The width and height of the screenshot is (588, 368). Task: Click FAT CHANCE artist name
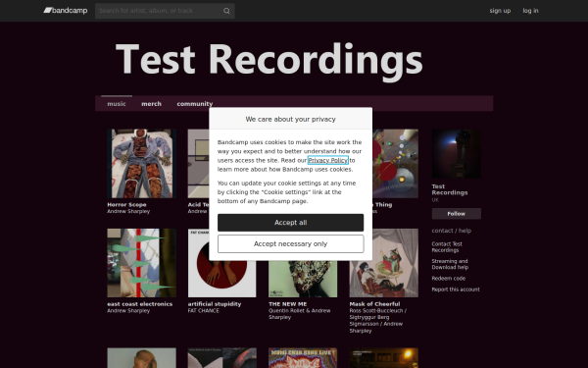[x=203, y=311]
